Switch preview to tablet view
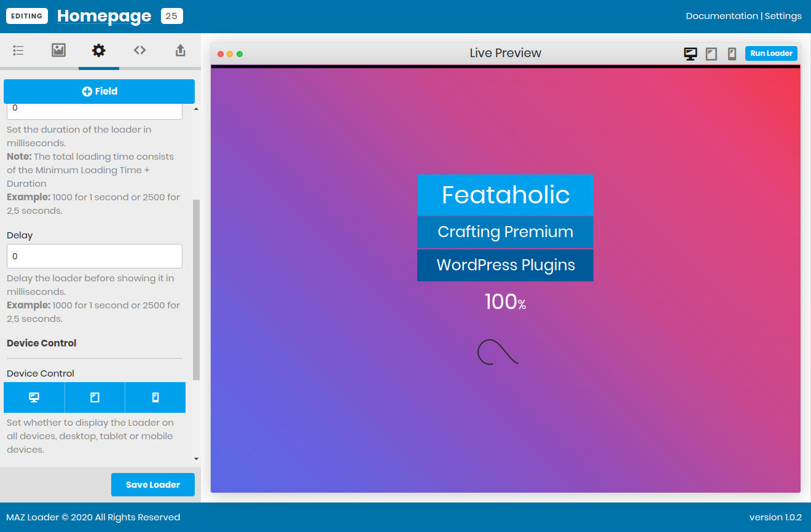This screenshot has height=532, width=811. tap(711, 54)
